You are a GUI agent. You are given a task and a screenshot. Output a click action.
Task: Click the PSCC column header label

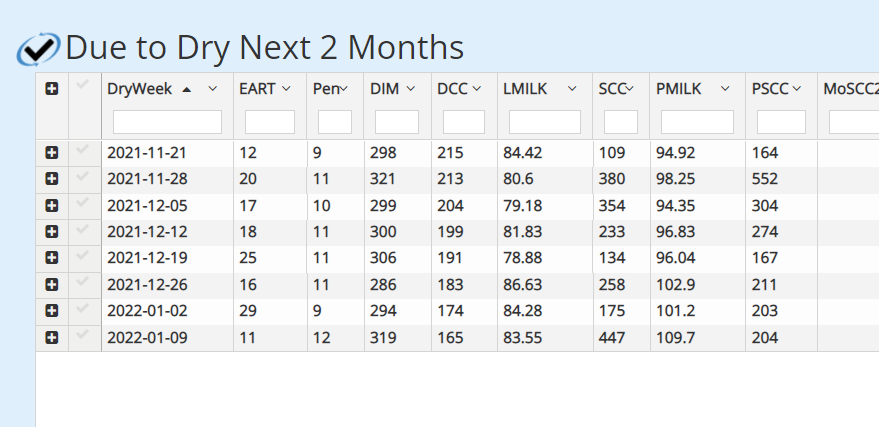[770, 89]
